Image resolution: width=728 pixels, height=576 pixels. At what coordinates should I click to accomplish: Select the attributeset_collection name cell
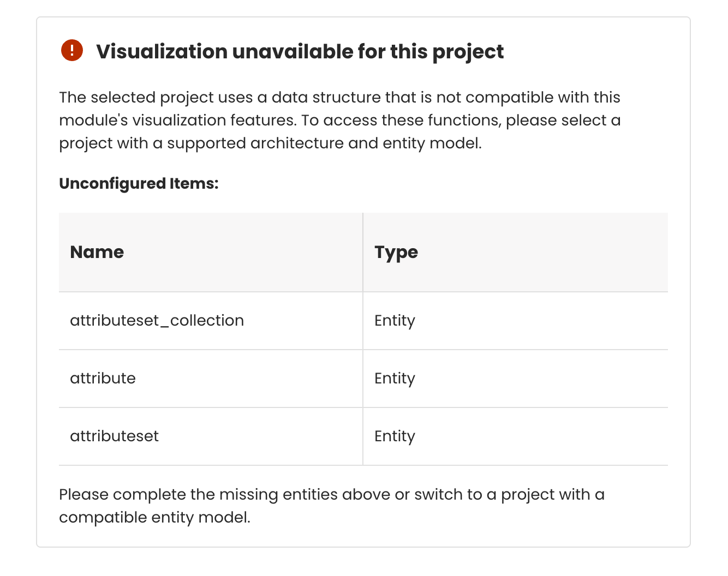click(157, 321)
